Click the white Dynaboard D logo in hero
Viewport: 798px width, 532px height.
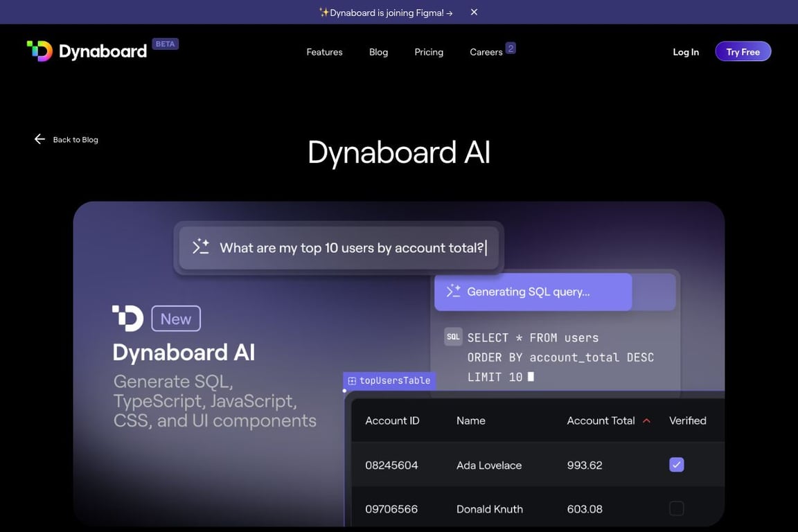pos(127,318)
